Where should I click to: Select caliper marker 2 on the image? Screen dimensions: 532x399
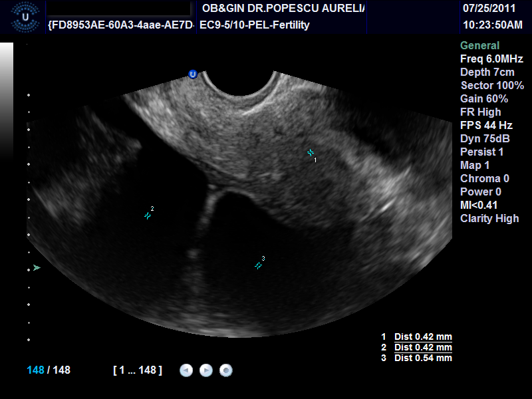[148, 215]
